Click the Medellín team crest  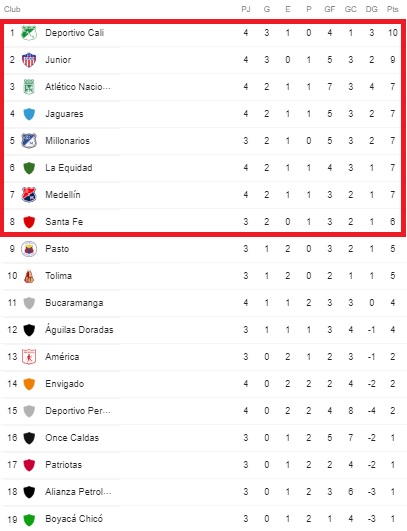tap(29, 195)
